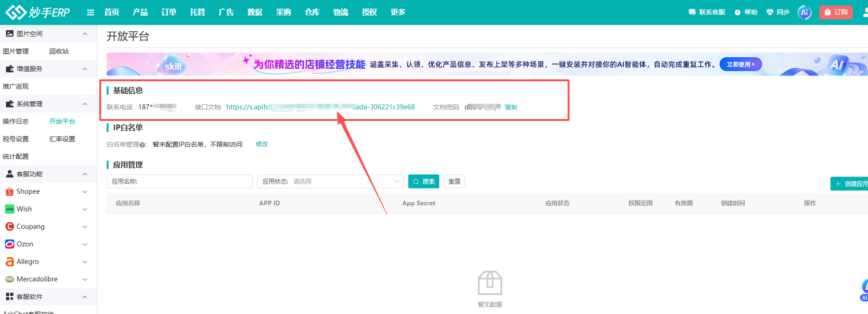Click the 白名单管理 help question icon

[143, 145]
